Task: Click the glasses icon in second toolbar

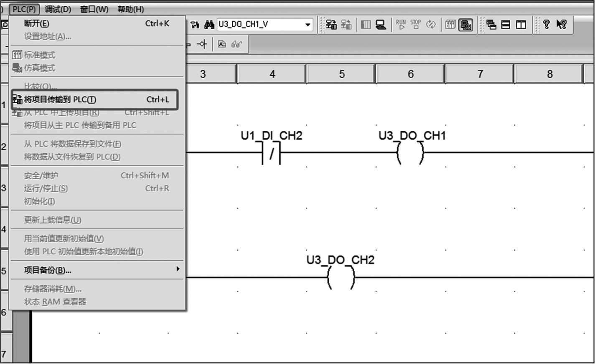Action: click(236, 44)
